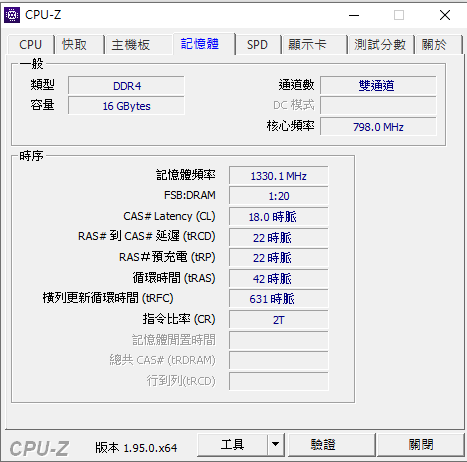
Task: Click the 通道數 label
Action: click(x=296, y=85)
